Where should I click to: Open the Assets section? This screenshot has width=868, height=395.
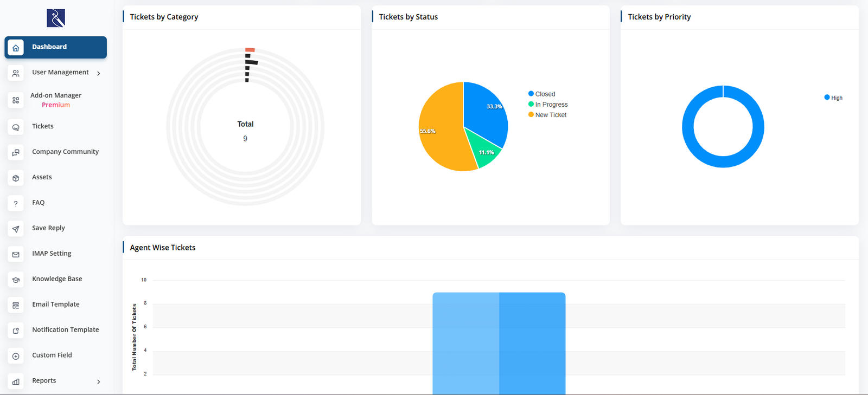coord(42,177)
